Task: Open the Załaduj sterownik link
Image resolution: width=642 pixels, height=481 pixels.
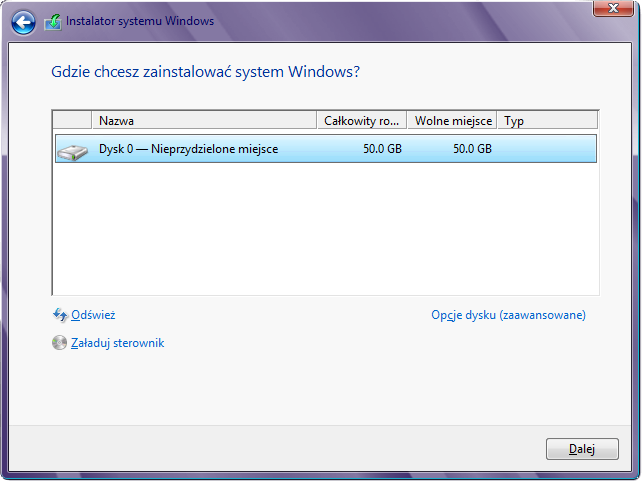Action: (118, 343)
